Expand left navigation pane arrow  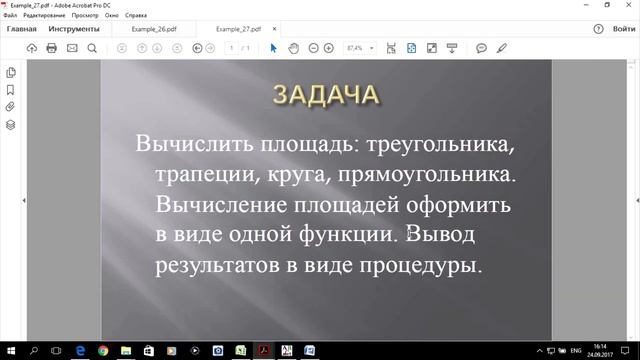click(24, 200)
